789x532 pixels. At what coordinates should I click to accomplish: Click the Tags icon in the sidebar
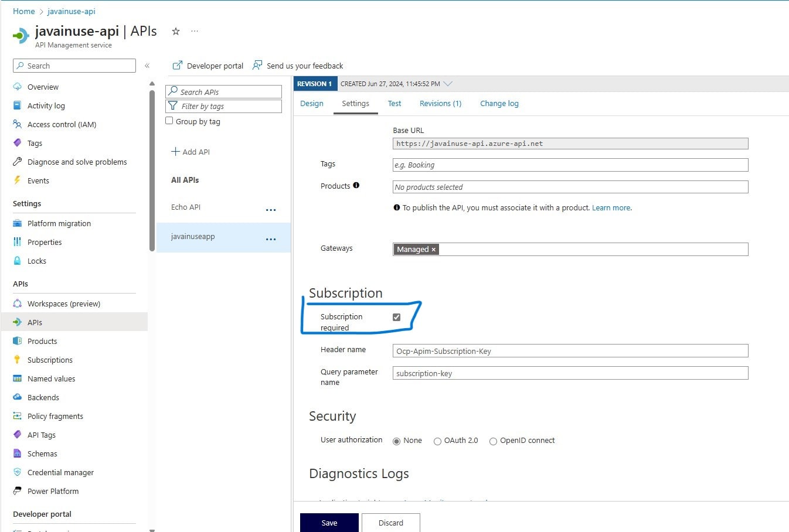tap(17, 143)
